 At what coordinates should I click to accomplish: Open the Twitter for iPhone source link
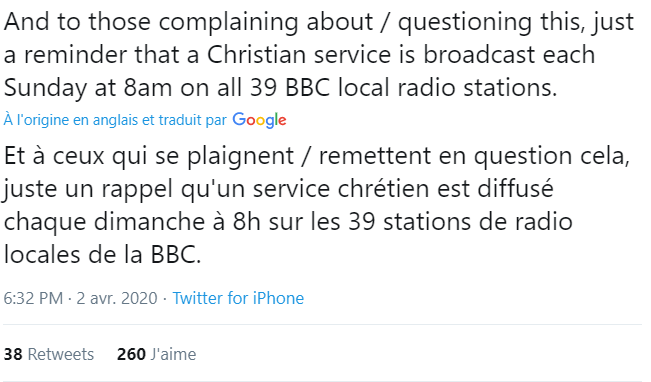pyautogui.click(x=238, y=298)
